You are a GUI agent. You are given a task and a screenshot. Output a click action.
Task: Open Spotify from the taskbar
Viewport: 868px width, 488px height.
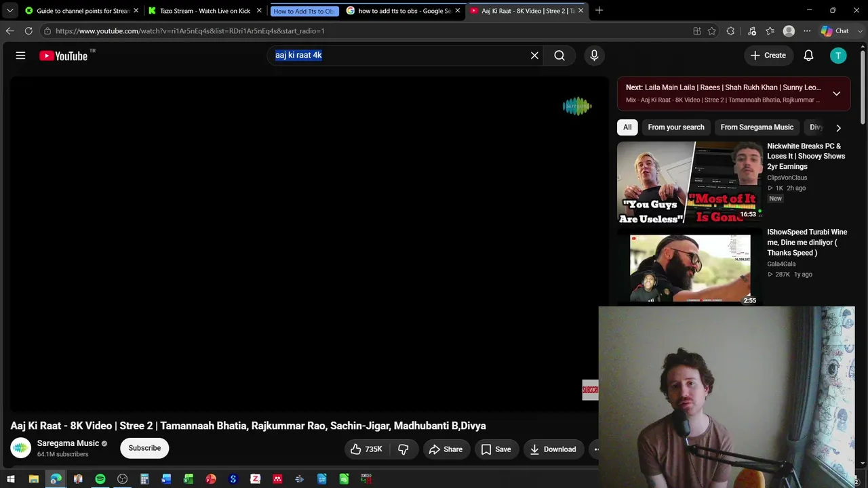(x=100, y=479)
